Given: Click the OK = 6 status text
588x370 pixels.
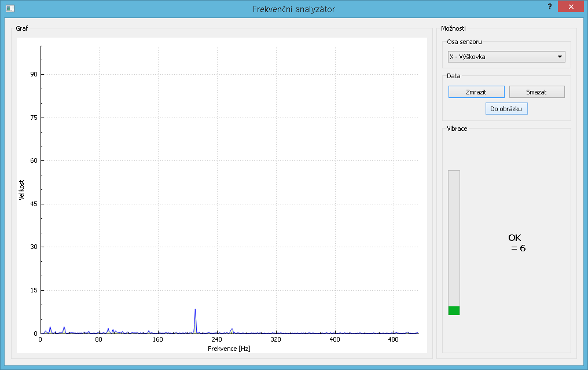Looking at the screenshot, I should coord(517,243).
